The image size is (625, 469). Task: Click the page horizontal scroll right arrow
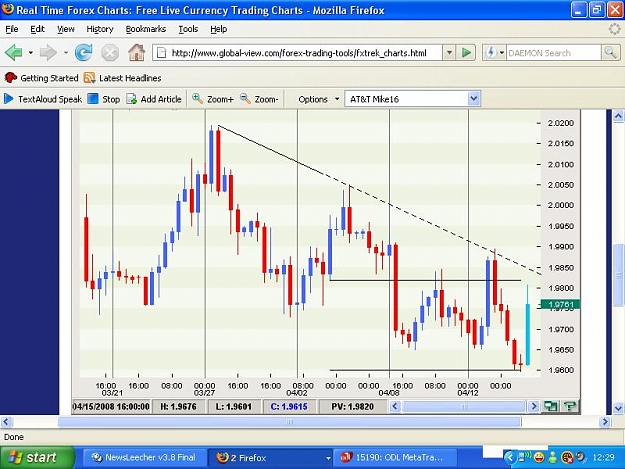[605, 422]
